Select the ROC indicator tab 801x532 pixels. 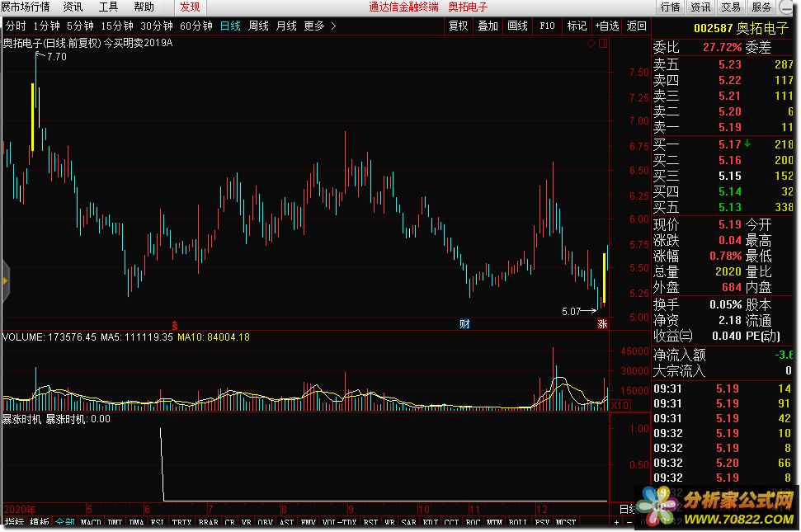coord(473,523)
